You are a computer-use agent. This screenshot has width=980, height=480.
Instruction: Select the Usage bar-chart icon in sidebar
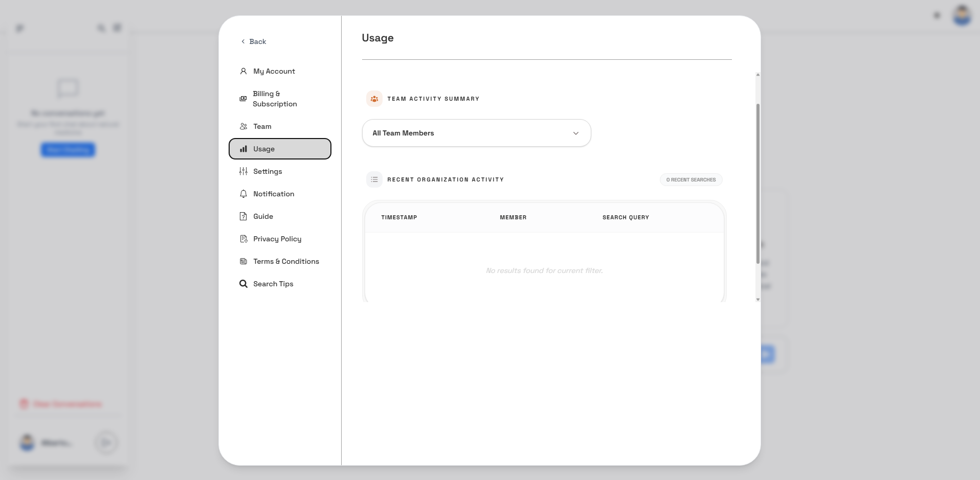pyautogui.click(x=243, y=149)
